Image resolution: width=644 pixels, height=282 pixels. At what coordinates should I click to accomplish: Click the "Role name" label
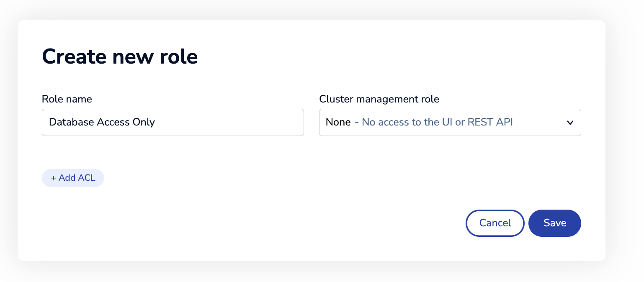point(67,99)
